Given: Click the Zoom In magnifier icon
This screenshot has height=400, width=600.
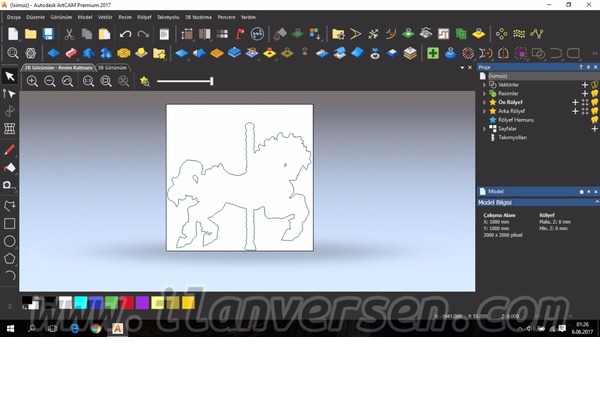Looking at the screenshot, I should pyautogui.click(x=32, y=81).
